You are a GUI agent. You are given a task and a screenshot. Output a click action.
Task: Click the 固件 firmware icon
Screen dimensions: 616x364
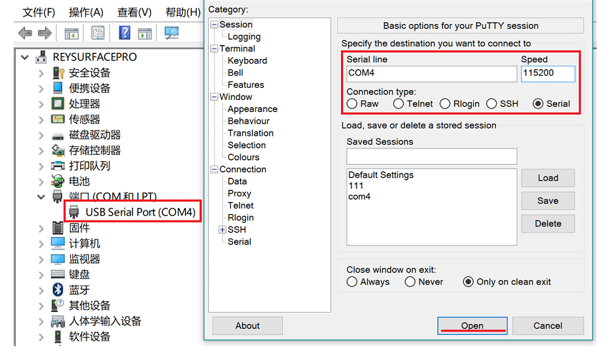tap(58, 228)
